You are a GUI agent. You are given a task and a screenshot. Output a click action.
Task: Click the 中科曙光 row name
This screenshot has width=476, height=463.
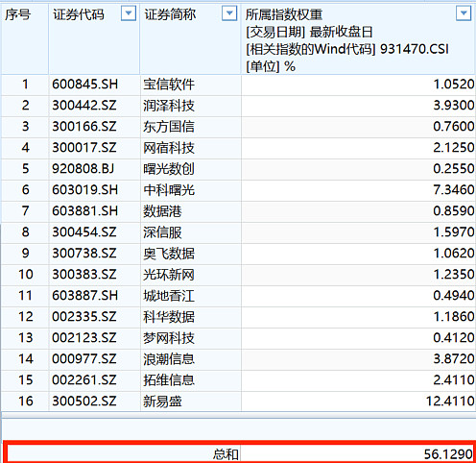[169, 190]
